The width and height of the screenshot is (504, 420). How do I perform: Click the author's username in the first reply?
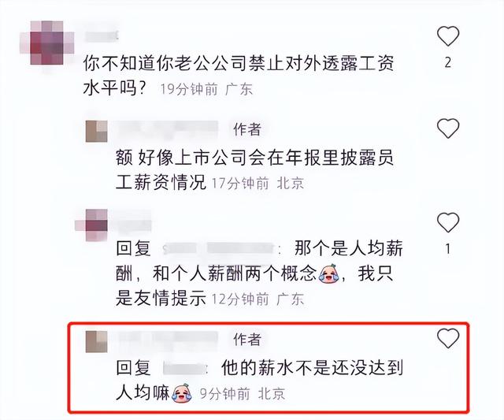tap(167, 130)
